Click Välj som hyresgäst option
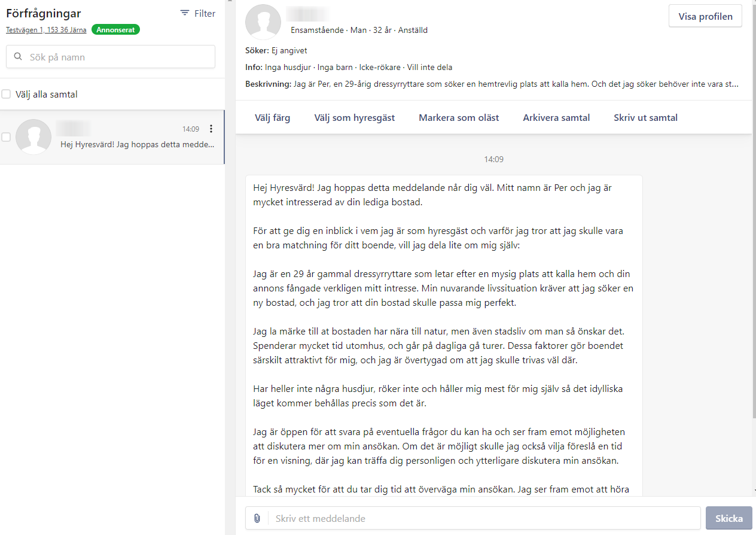This screenshot has height=535, width=756. (355, 118)
